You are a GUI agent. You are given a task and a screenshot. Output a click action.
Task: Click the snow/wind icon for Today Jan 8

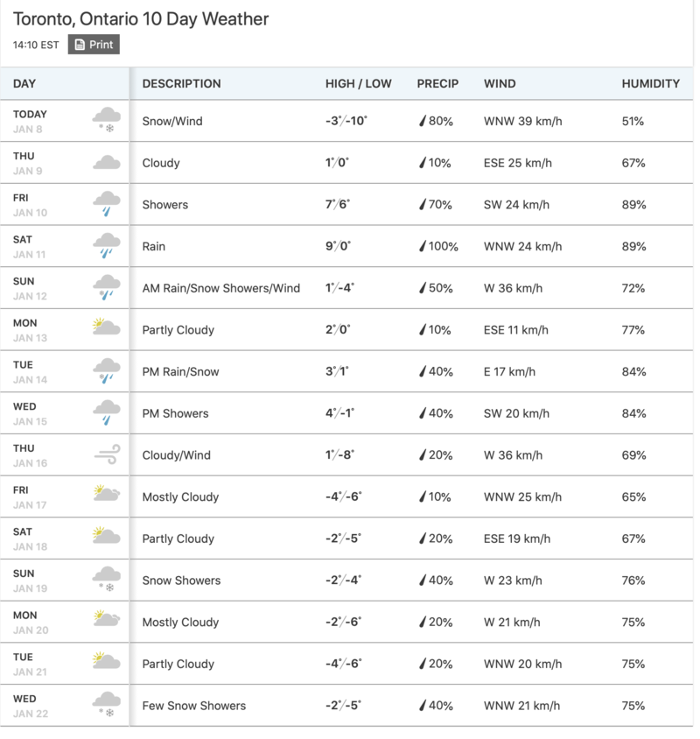107,121
